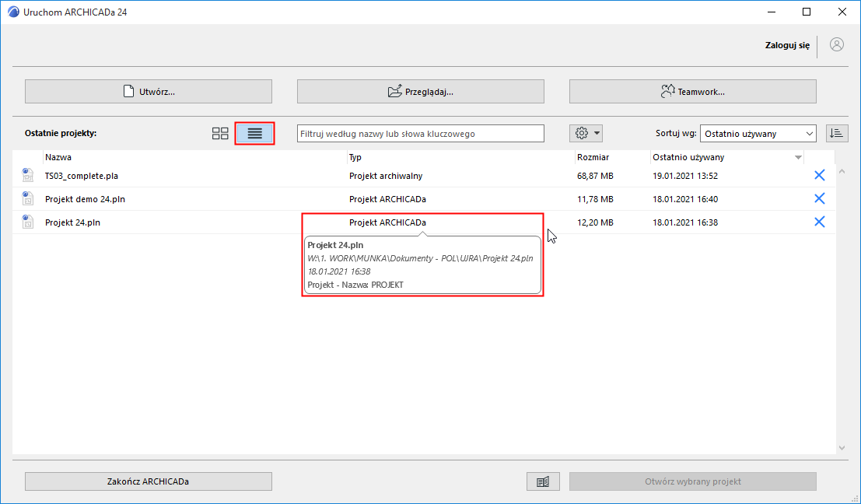Viewport: 861px width, 504px height.
Task: Click Zaloguj się to sign in
Action: 787,46
